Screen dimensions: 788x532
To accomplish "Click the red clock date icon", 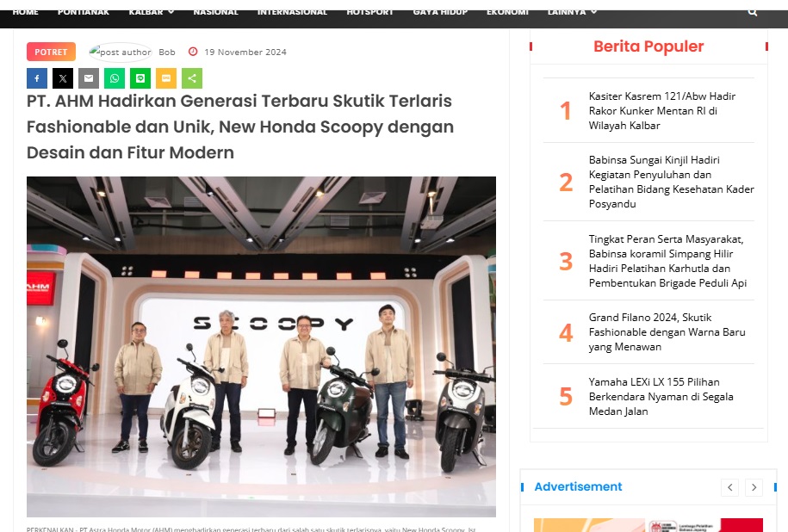I will [x=193, y=52].
